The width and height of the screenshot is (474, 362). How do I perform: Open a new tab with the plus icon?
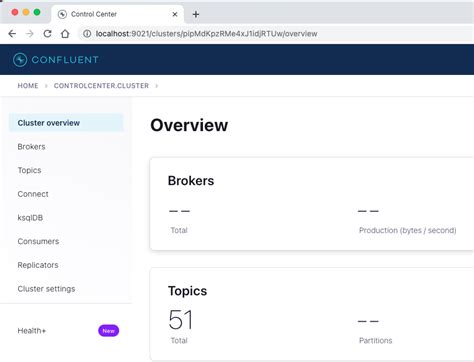click(196, 14)
